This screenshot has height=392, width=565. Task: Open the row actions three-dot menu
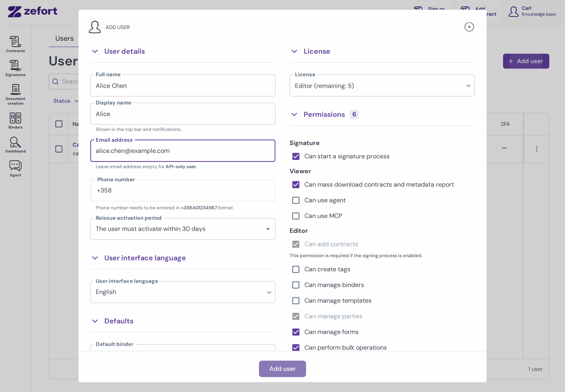(536, 149)
